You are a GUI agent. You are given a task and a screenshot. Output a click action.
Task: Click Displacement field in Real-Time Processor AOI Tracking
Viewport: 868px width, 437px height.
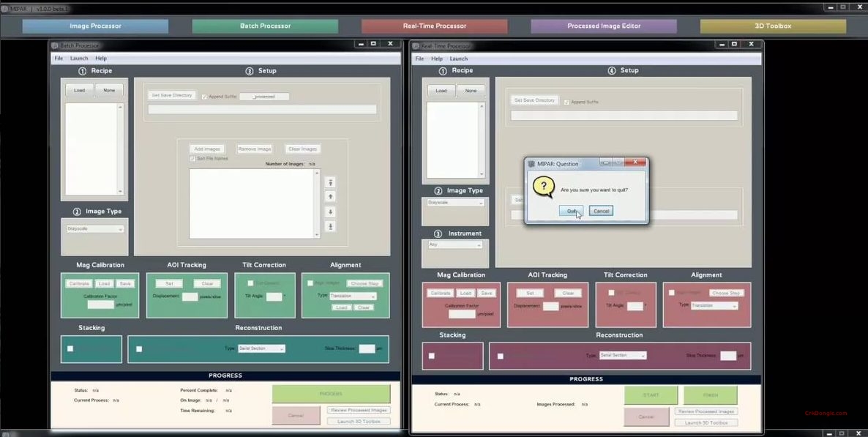point(551,306)
